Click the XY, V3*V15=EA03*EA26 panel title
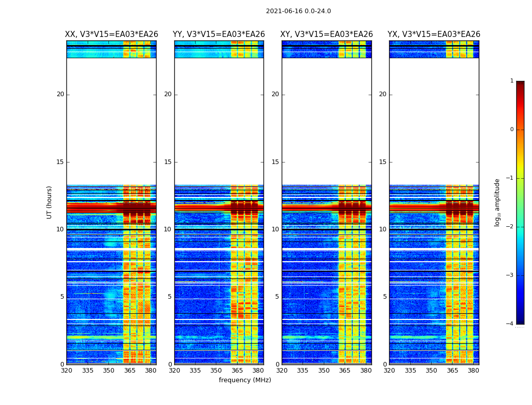Image resolution: width=532 pixels, height=405 pixels. 326,34
